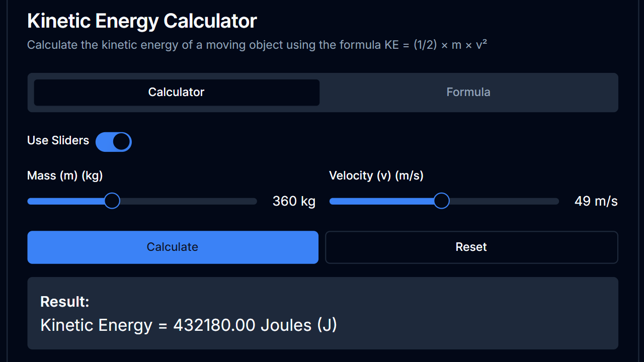Switch to the Formula tab
This screenshot has height=362, width=644.
pyautogui.click(x=468, y=92)
